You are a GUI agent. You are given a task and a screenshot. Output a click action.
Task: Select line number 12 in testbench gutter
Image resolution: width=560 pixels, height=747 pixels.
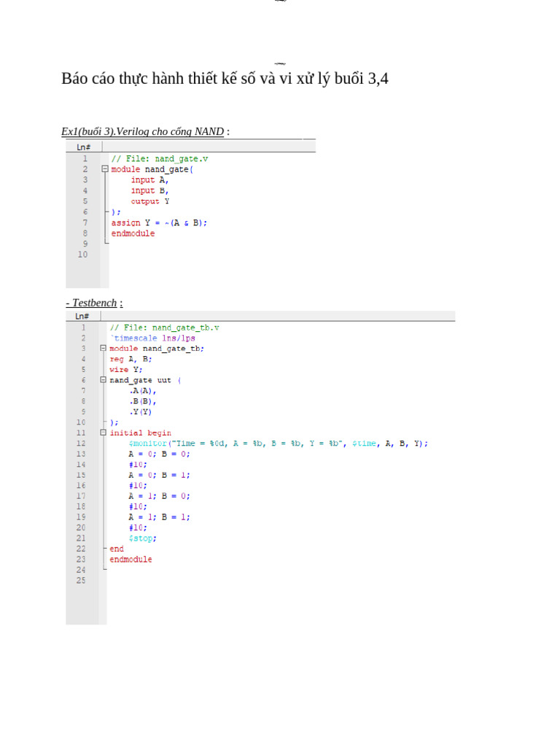click(x=80, y=444)
